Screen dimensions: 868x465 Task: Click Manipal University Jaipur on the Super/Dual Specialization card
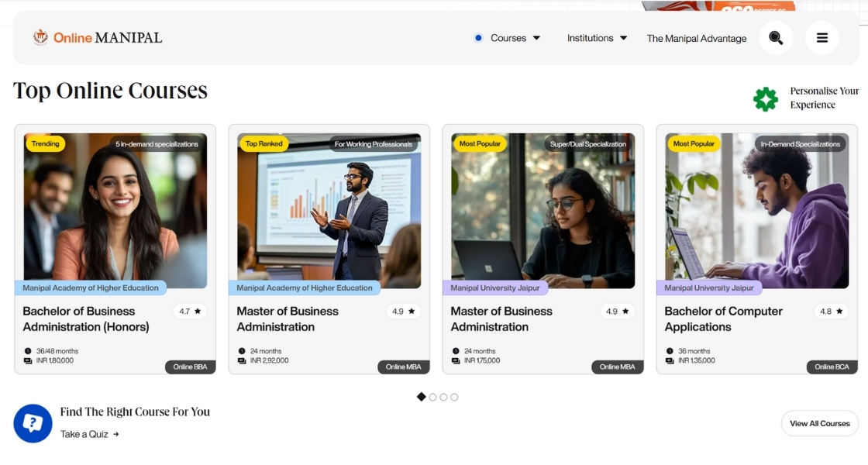point(495,288)
